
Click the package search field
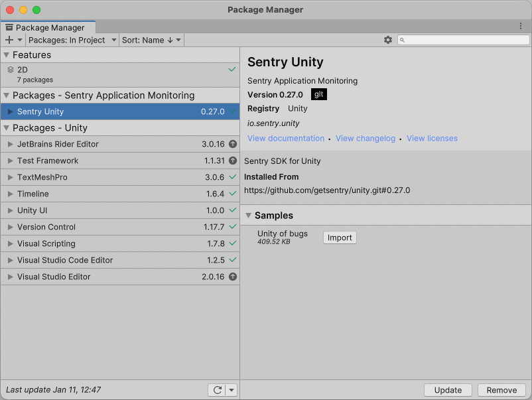[x=464, y=40]
